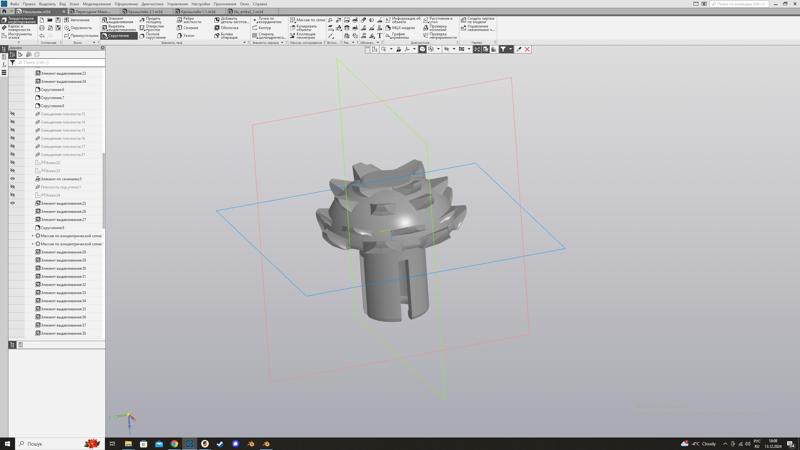800x450 pixels.
Task: Pick Спираль цилиндрическая tool
Action: (x=268, y=36)
